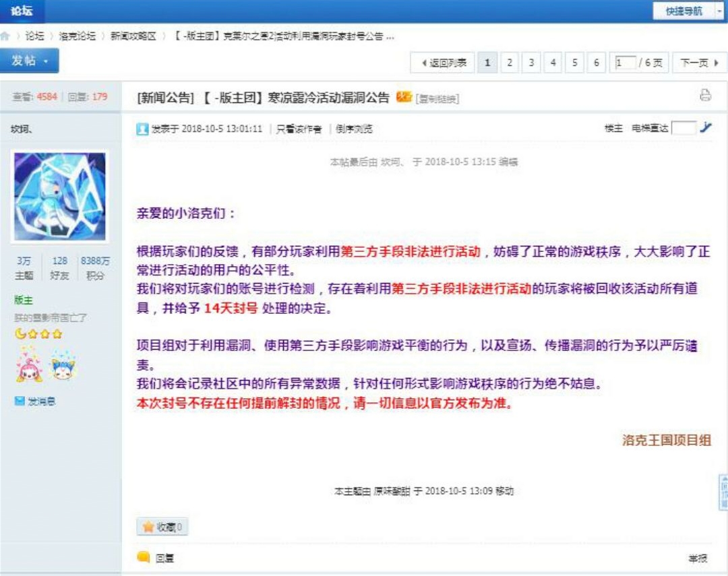Screen dimensions: 728x576
Task: Click the 8388万 积分 stat
Action: pyautogui.click(x=95, y=268)
